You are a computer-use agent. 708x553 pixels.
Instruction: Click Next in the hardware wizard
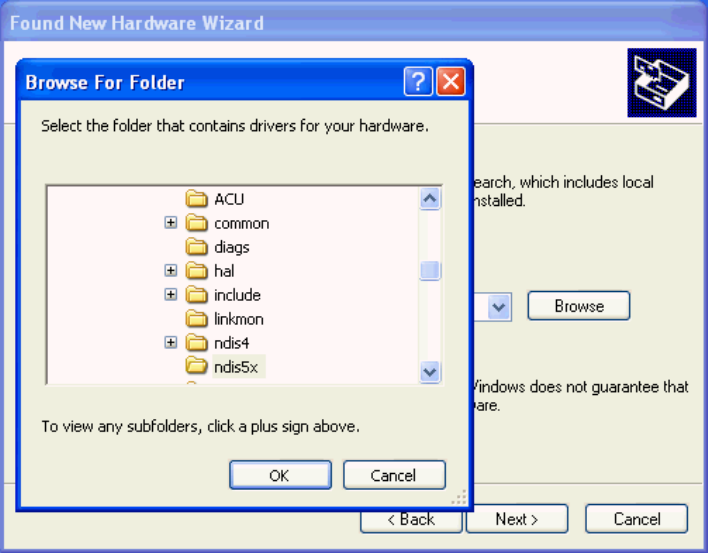517,519
